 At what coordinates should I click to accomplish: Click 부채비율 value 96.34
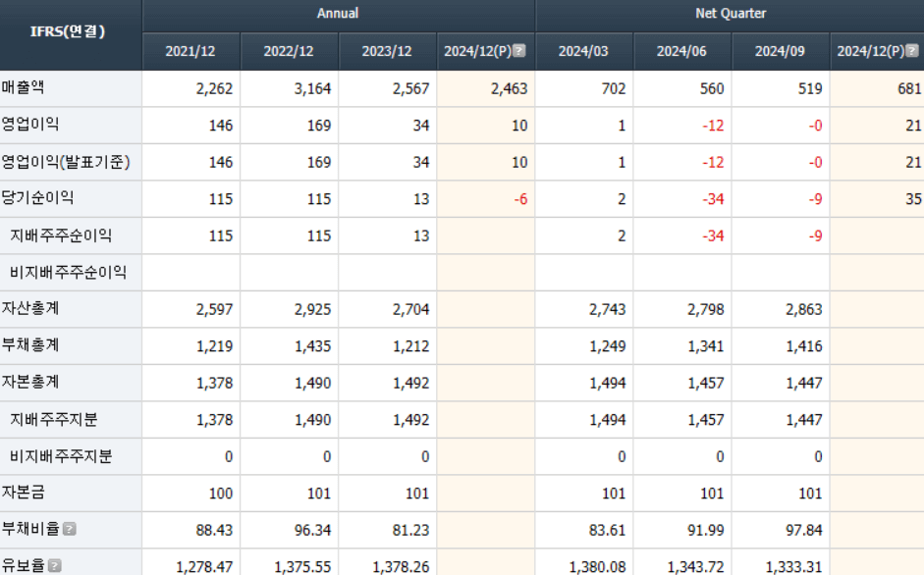coord(313,530)
